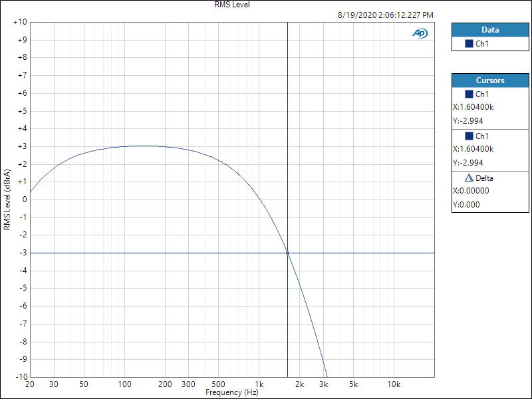Click the Frequency (Hz) axis label
The height and width of the screenshot is (399, 532).
point(232,392)
